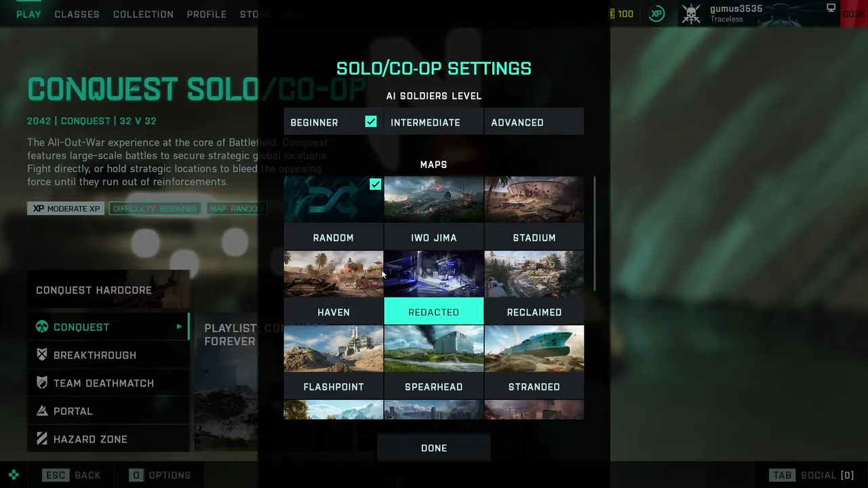Pick the Stranded map thumbnail

coord(534,349)
